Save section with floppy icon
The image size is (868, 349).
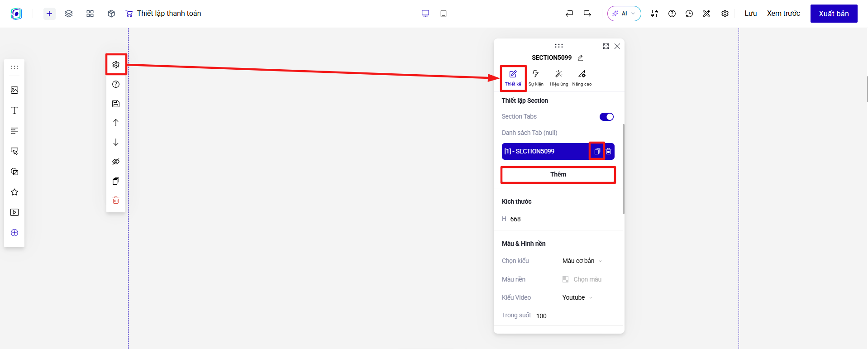click(x=116, y=104)
